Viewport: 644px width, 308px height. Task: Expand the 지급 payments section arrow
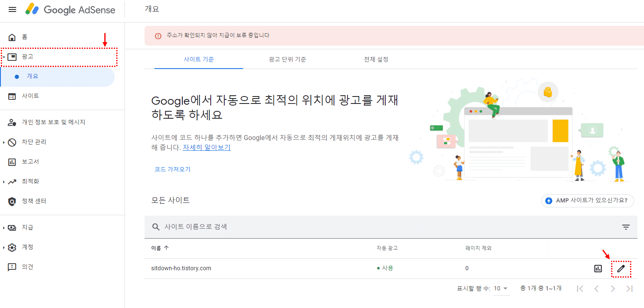coord(4,228)
